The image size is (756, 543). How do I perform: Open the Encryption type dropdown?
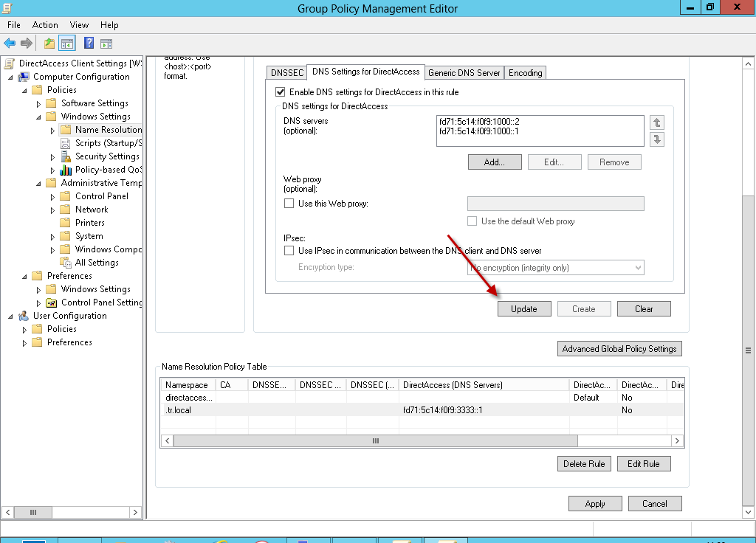tap(556, 267)
